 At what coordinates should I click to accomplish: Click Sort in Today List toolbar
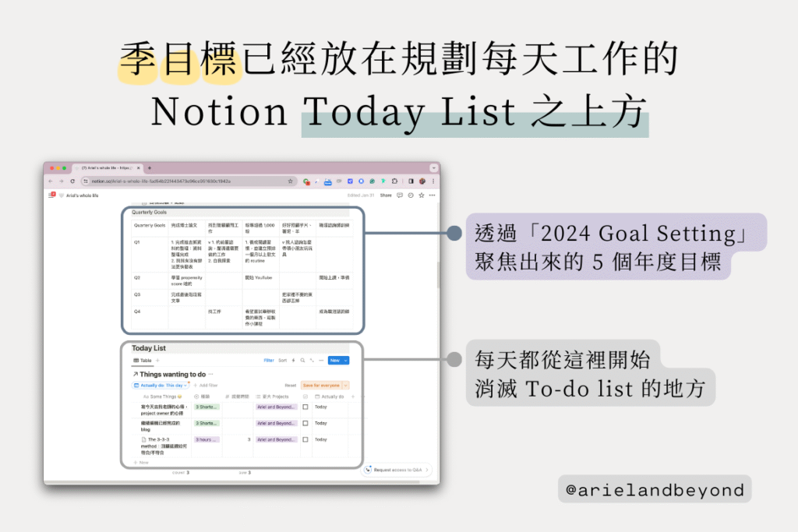pyautogui.click(x=282, y=361)
